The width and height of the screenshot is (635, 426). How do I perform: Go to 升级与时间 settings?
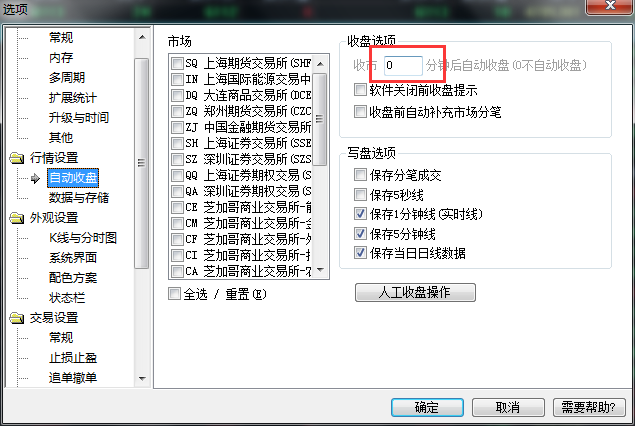click(79, 118)
